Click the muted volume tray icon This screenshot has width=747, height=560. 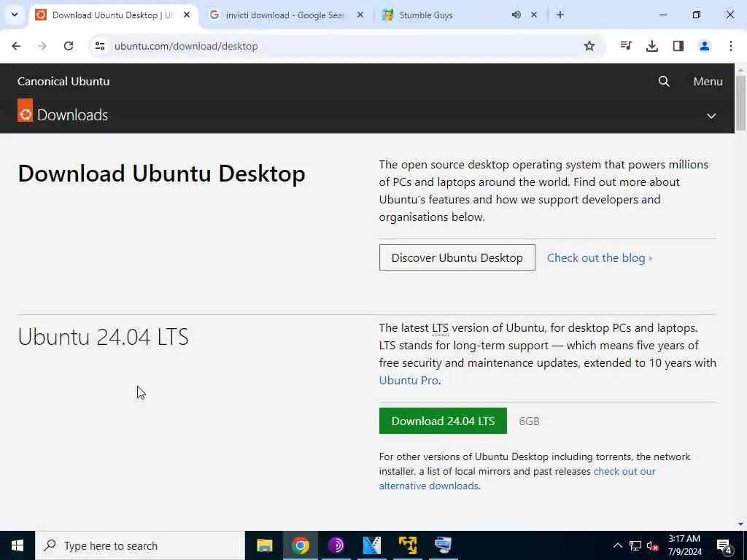[652, 545]
